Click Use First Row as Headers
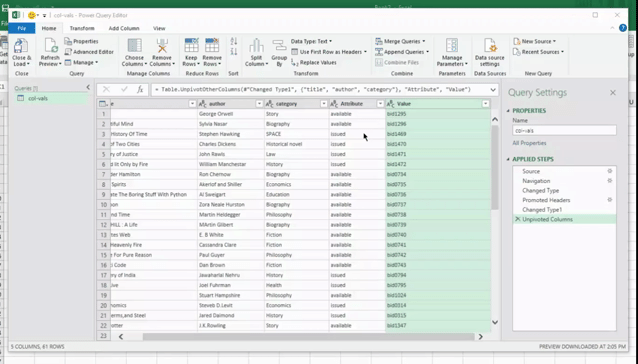This screenshot has width=638, height=364. point(329,52)
